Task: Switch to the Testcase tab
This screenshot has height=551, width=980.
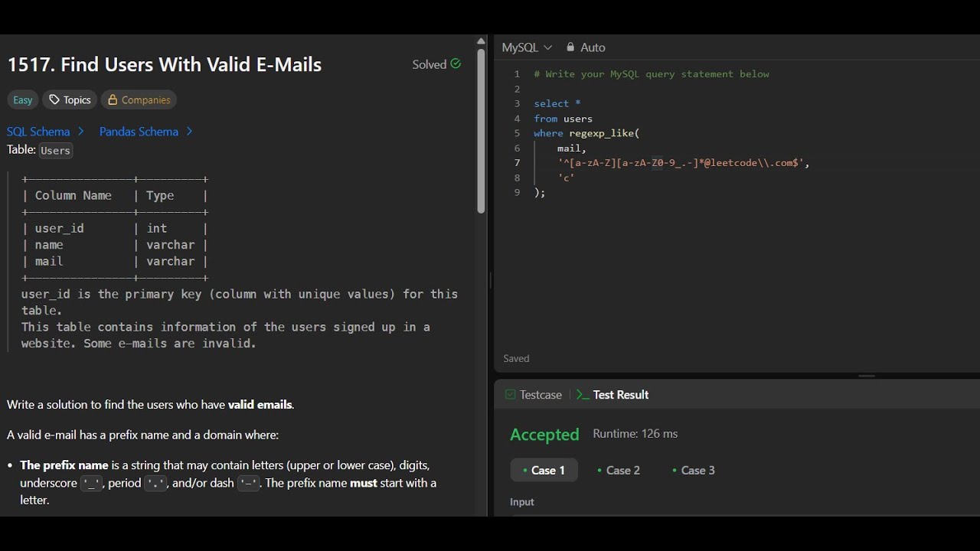Action: coord(534,395)
